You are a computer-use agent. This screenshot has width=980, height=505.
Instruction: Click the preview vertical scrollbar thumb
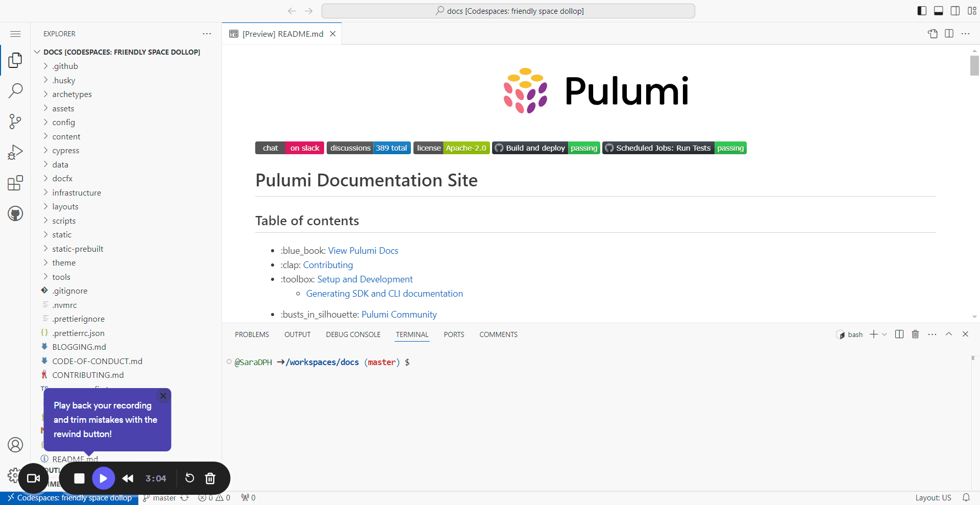[x=974, y=65]
